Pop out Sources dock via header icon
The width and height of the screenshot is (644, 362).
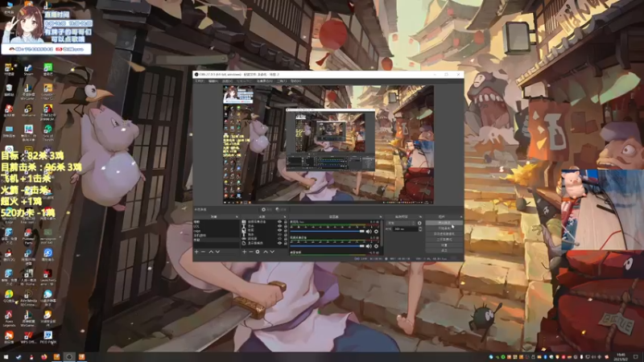pyautogui.click(x=285, y=216)
